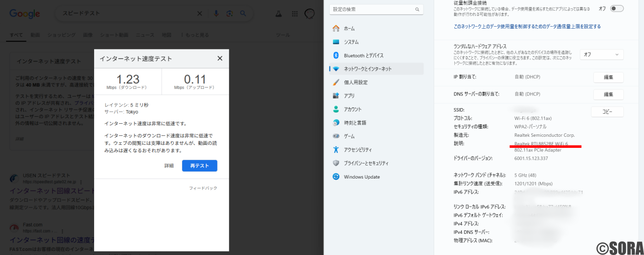Click the magnifier search icon in Google
The height and width of the screenshot is (255, 644).
[243, 14]
